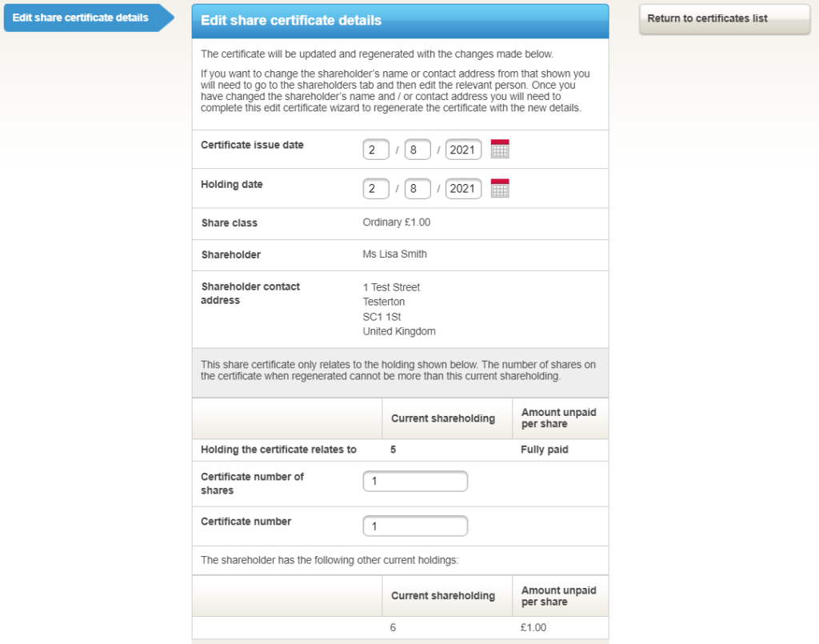819x644 pixels.
Task: Click the £1.00 amount unpaid in other holdings
Action: [x=533, y=628]
